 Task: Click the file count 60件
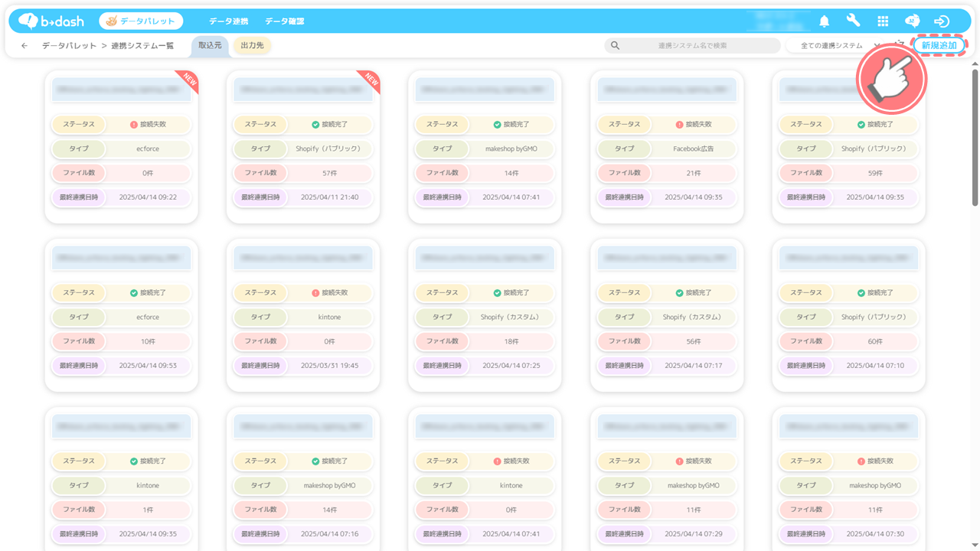click(875, 341)
